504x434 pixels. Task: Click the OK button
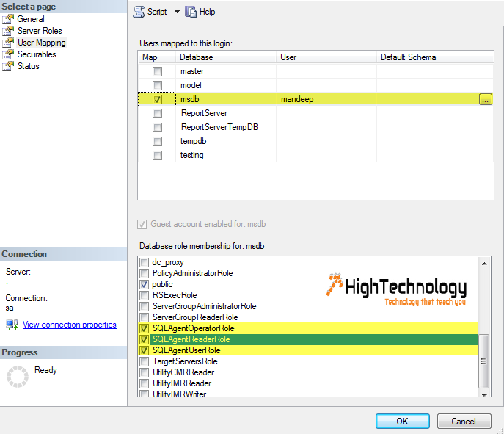(x=403, y=421)
